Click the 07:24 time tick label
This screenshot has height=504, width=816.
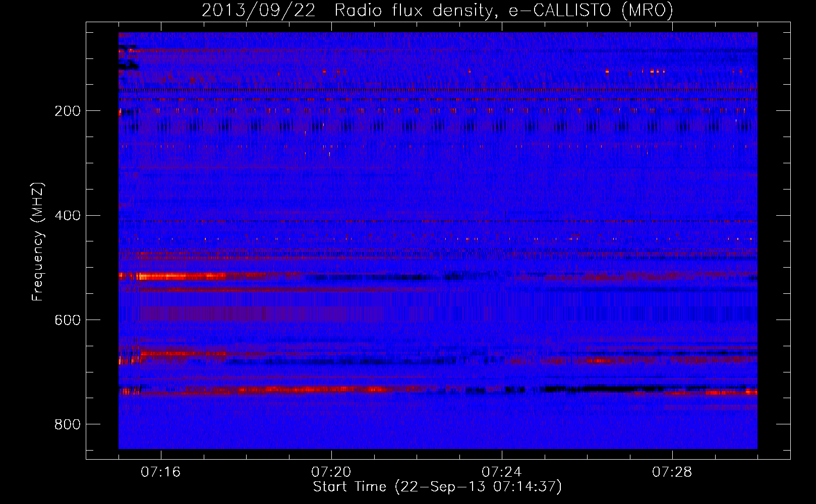tap(501, 472)
